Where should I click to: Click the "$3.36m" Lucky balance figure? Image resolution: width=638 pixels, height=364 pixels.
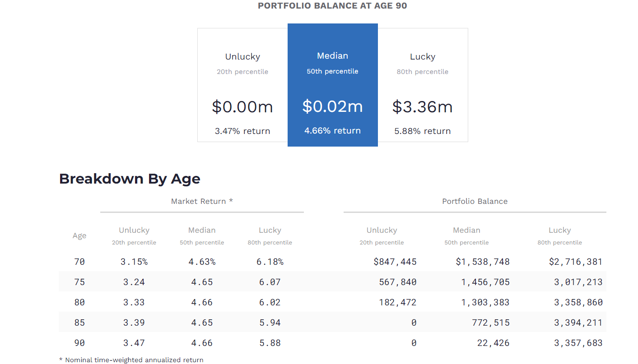coord(423,106)
